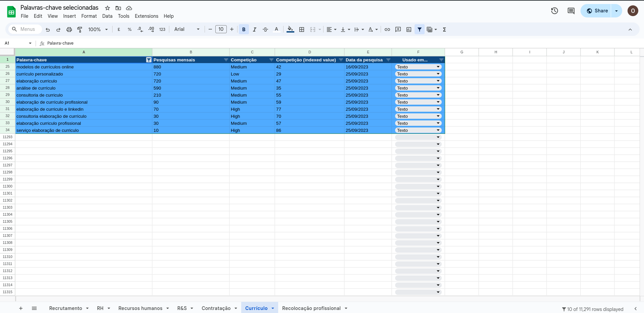
Task: Open the fill colour picker
Action: [290, 30]
